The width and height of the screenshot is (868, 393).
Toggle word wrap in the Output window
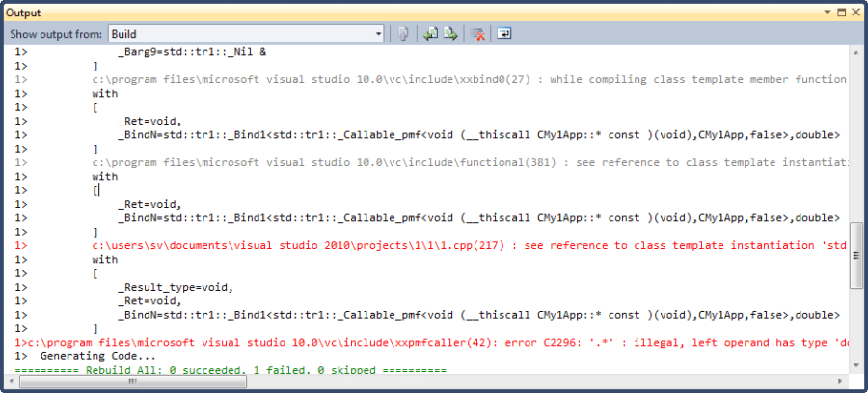(x=503, y=34)
